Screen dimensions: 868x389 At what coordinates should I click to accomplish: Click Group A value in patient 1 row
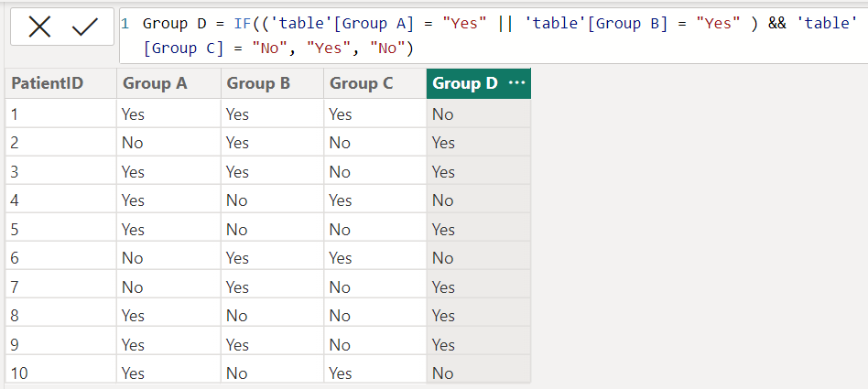(x=168, y=114)
